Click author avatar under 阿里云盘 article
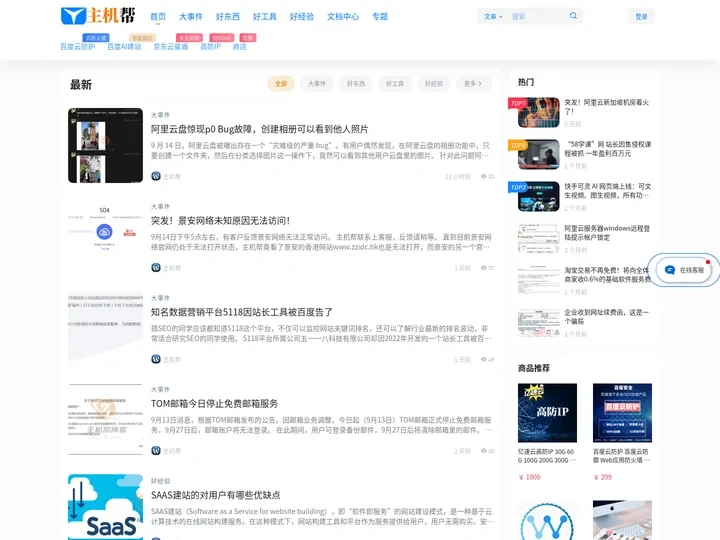The image size is (720, 540). click(156, 176)
